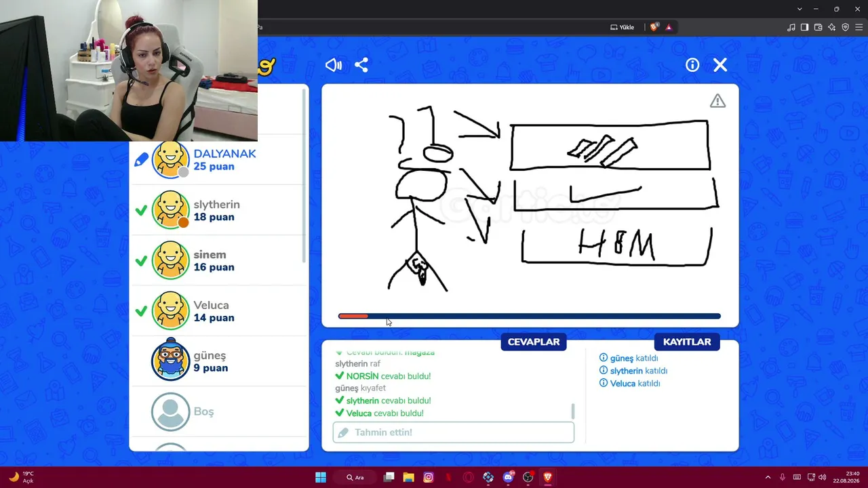Open Opera browser from the taskbar

[x=468, y=477]
